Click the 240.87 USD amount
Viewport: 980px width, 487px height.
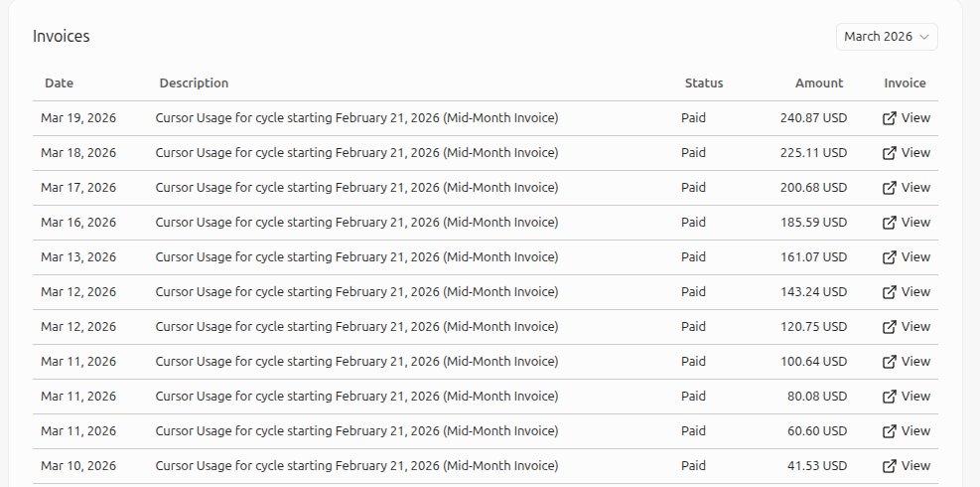click(x=814, y=117)
